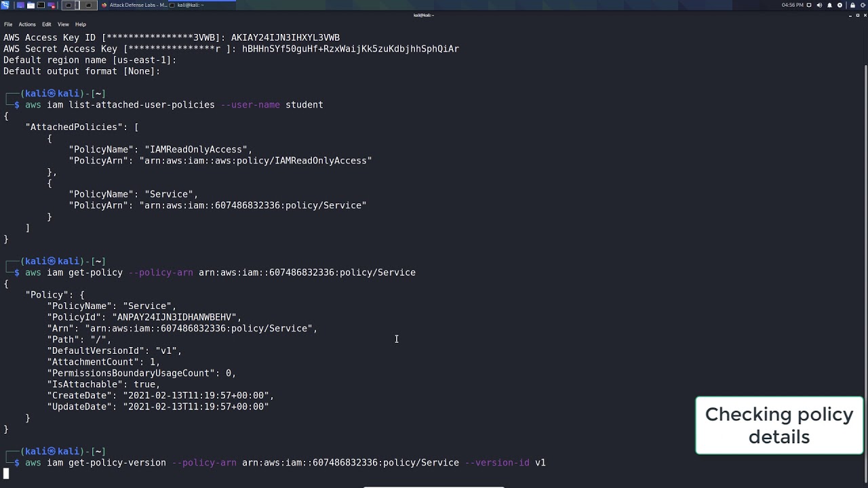Click the show desktop panel icon
868x488 pixels.
20,5
